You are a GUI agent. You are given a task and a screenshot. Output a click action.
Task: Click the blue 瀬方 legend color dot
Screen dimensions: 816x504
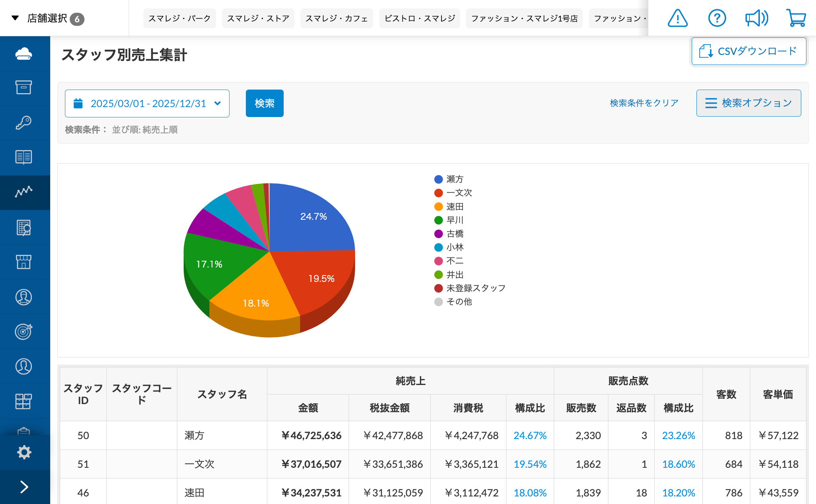pos(438,179)
